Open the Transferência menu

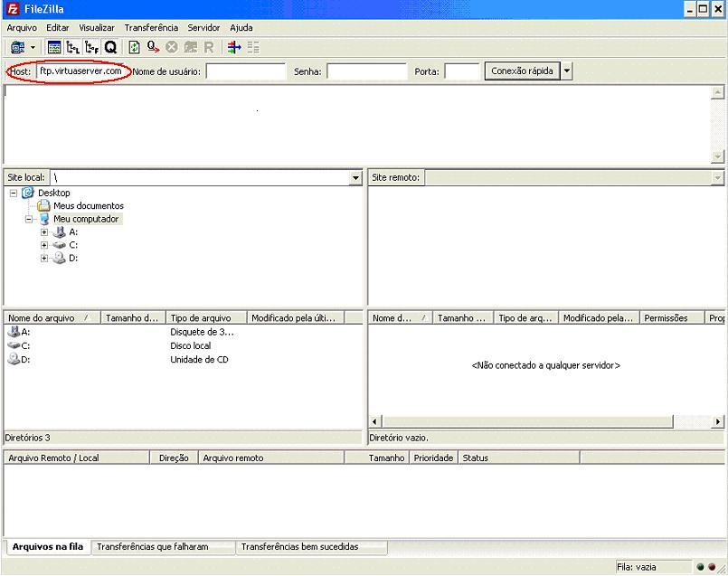pos(151,28)
